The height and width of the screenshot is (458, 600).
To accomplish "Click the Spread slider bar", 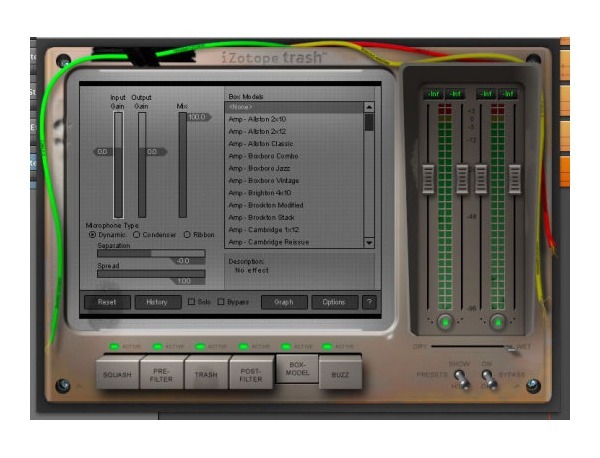I will [x=151, y=274].
